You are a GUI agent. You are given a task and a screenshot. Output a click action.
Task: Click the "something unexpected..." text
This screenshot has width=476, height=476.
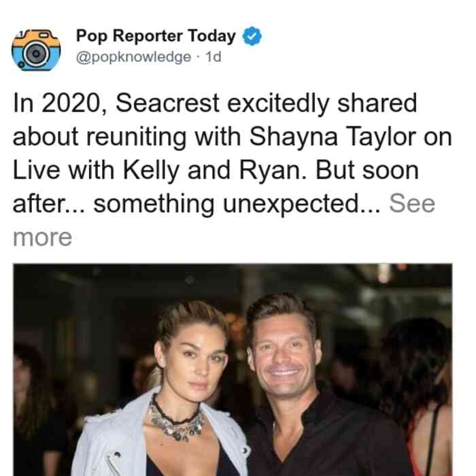click(237, 204)
